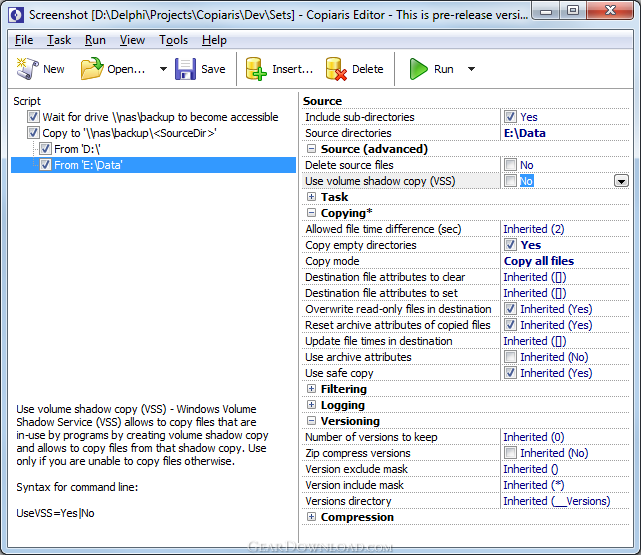The width and height of the screenshot is (641, 555).
Task: Open the Use volume shadow copy value dropdown
Action: [621, 181]
